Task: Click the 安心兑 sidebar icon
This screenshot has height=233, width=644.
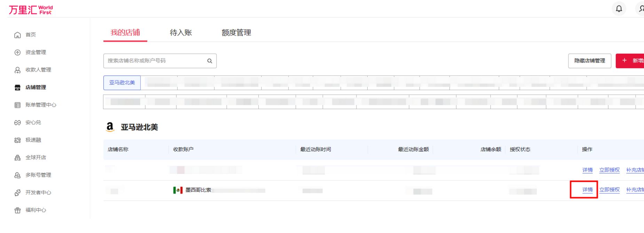Action: click(17, 123)
